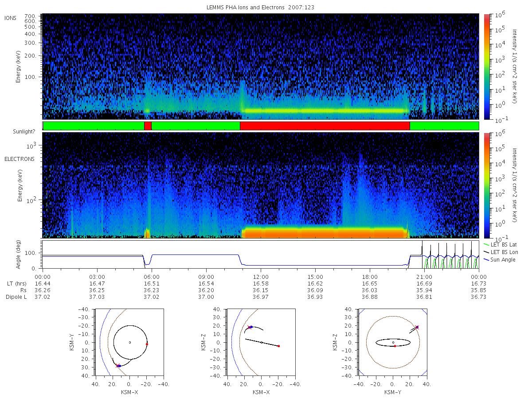Click the Sun Angle legend entry
The width and height of the screenshot is (532, 399).
pyautogui.click(x=500, y=259)
